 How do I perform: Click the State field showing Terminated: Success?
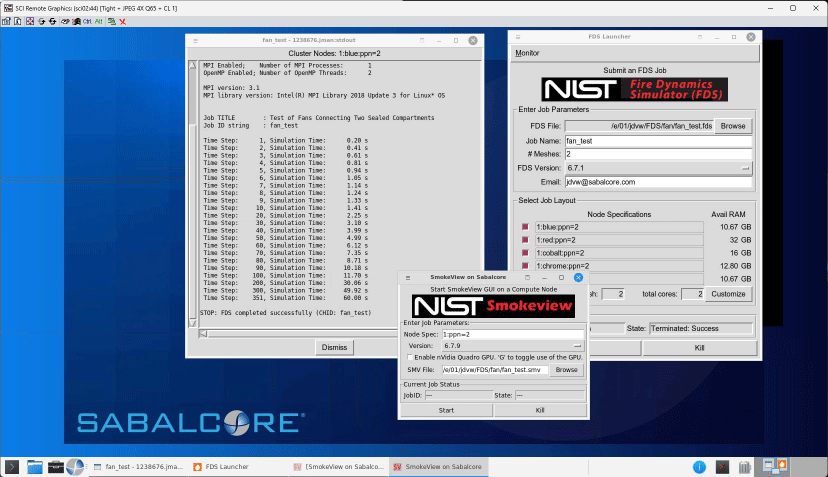701,329
